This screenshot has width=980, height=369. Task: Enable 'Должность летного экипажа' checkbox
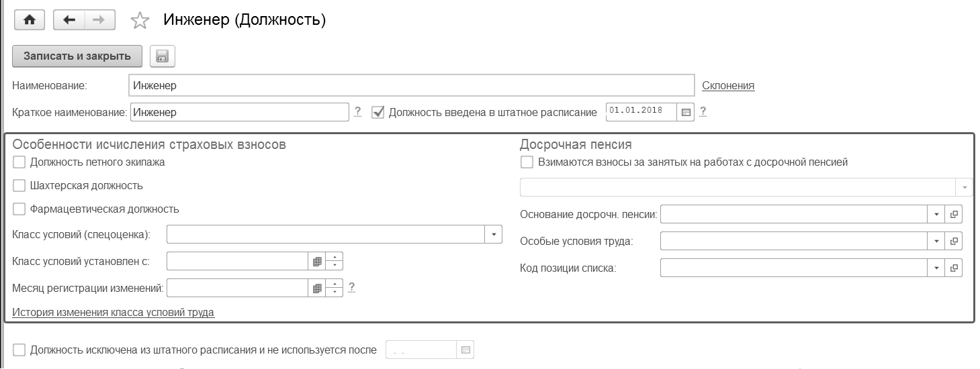click(19, 162)
